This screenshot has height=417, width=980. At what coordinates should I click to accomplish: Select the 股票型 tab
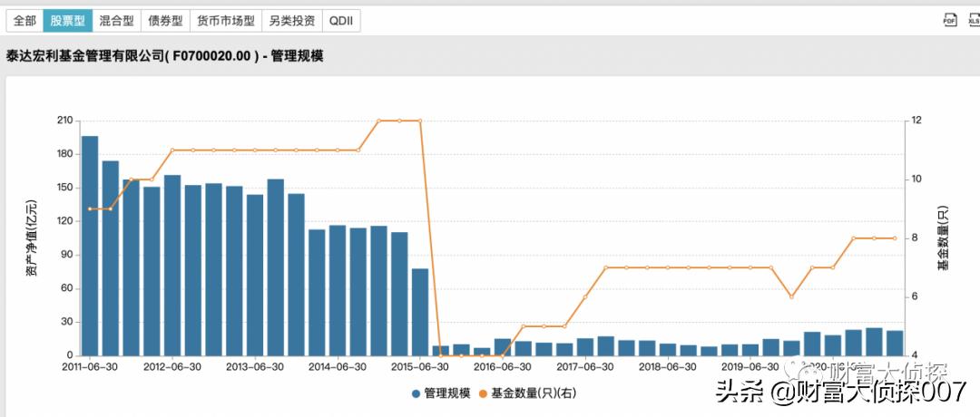(67, 21)
